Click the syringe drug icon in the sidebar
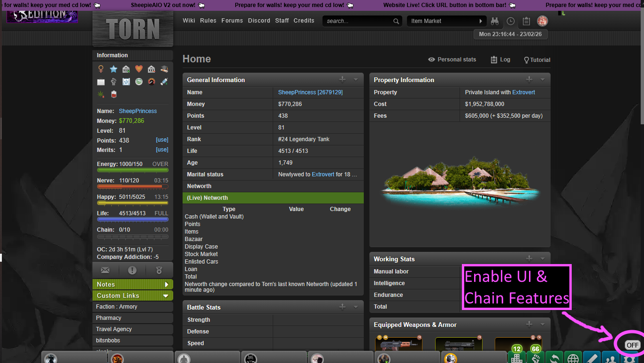The width and height of the screenshot is (644, 363). click(x=164, y=82)
